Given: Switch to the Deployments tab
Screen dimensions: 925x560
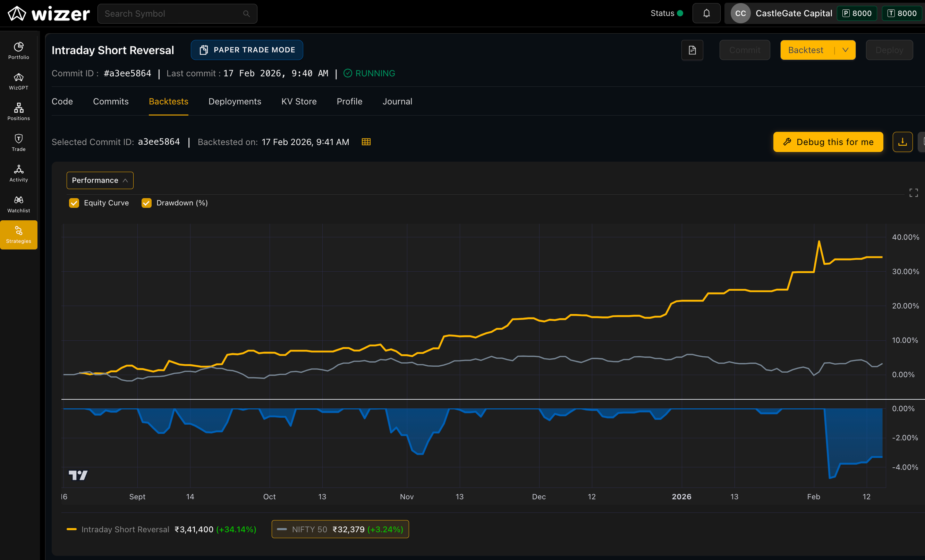Looking at the screenshot, I should [235, 102].
